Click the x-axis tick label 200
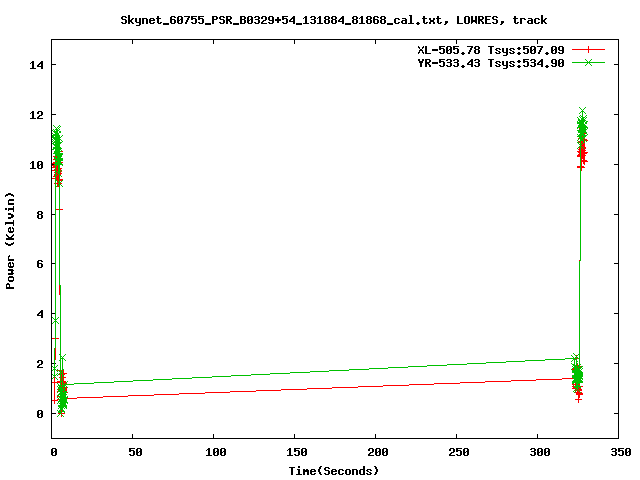The width and height of the screenshot is (640, 480). (x=378, y=452)
